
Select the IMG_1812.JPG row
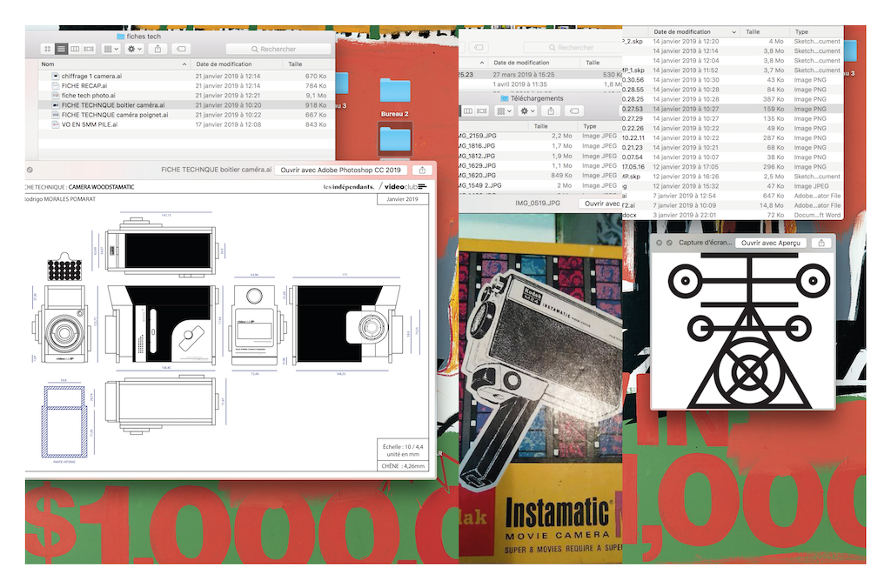[x=540, y=156]
